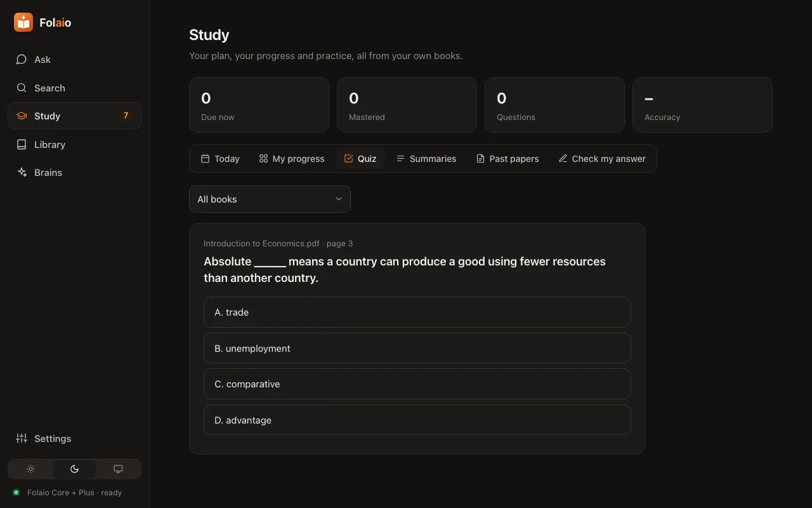Click the question text starting "Absolute"
Viewport: 812px width, 508px height.
405,269
